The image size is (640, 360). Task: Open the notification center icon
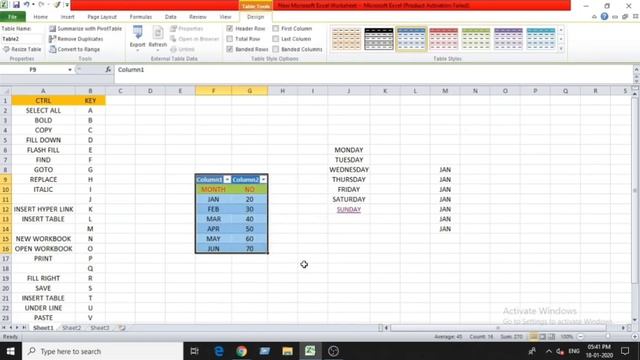625,351
